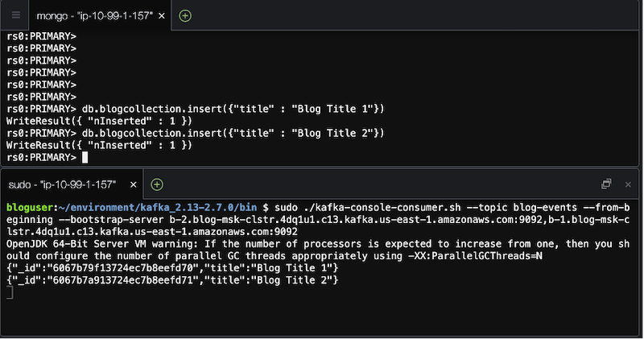Click the consumed record with id ending eefd70
This screenshot has width=644, height=339.
pos(172,268)
